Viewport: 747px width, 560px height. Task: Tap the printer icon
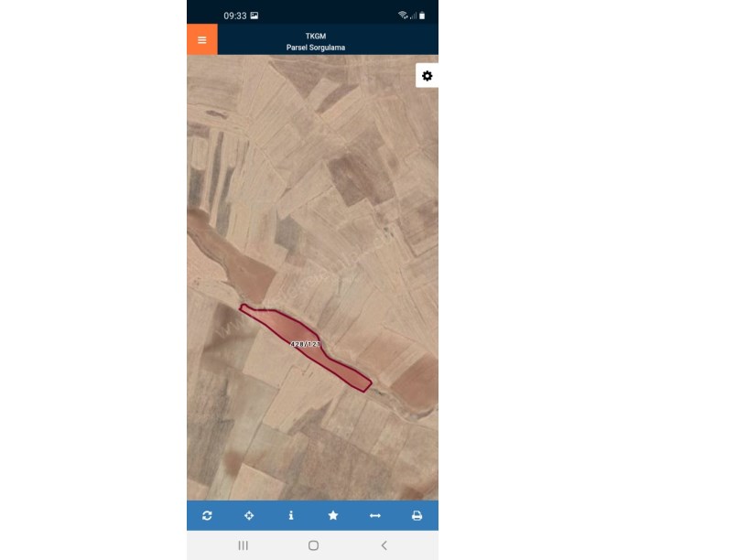coord(417,515)
